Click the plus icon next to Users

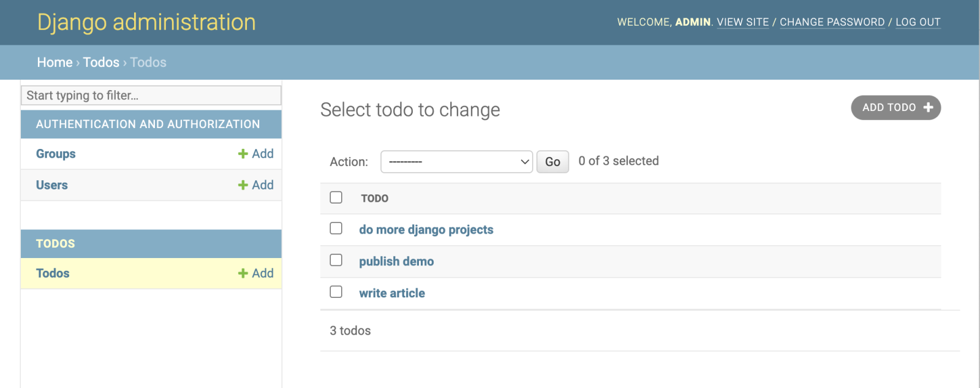click(243, 185)
